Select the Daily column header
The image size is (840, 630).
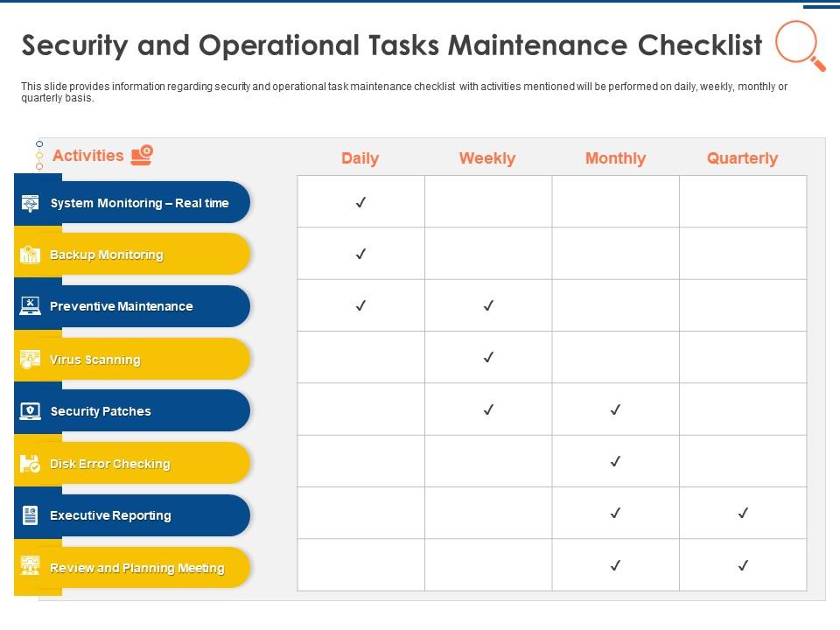click(x=360, y=158)
